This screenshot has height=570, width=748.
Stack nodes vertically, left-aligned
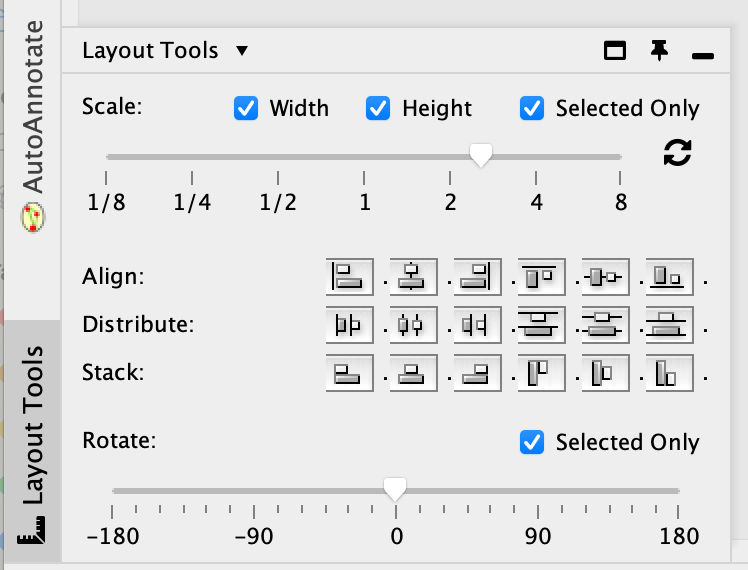(349, 373)
